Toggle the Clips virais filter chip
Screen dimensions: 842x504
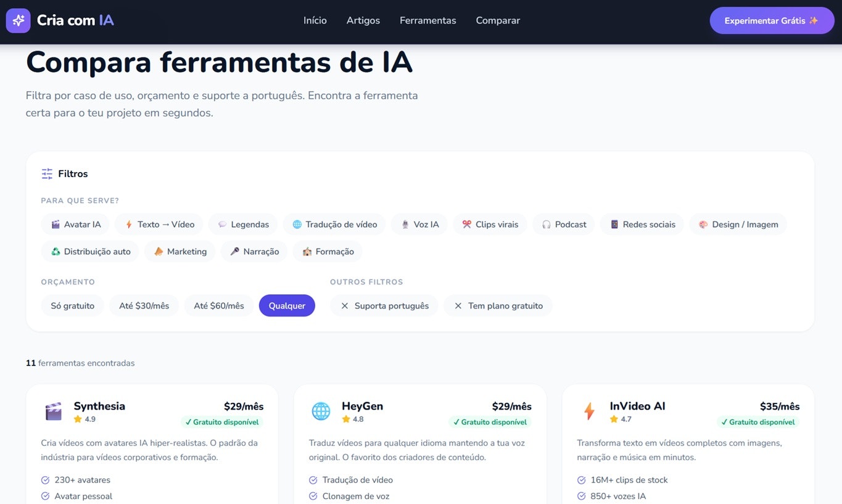pos(490,225)
